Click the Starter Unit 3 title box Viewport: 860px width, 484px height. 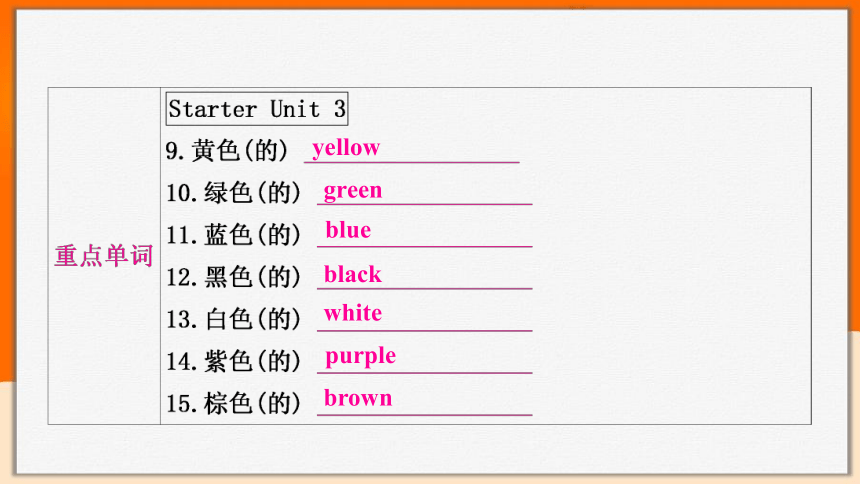(257, 109)
